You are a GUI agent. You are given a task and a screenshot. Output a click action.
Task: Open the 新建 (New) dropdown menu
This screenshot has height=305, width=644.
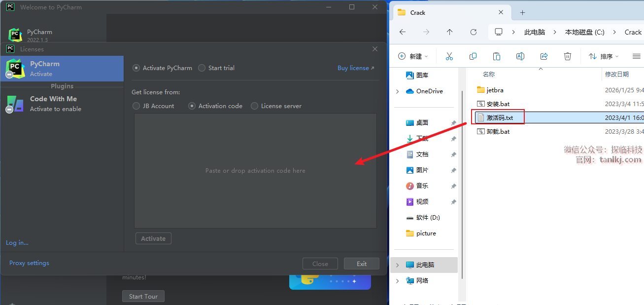[413, 56]
